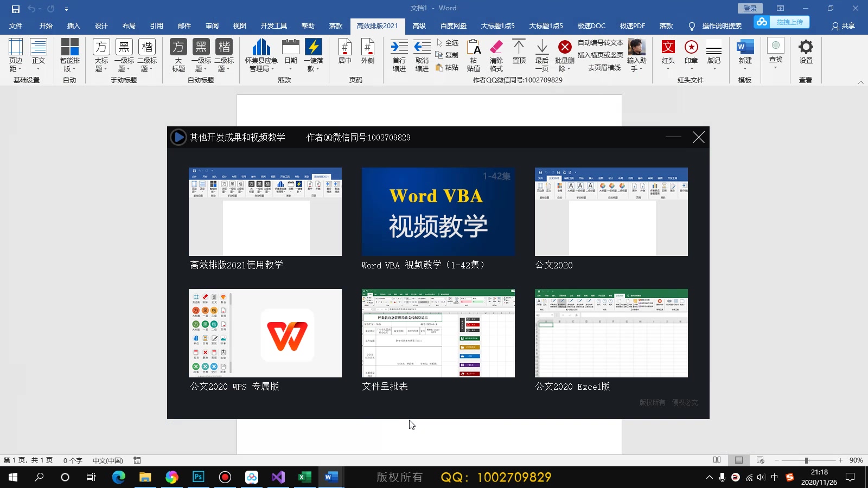Image resolution: width=868 pixels, height=488 pixels.
Task: Toggle the Chinese input mode in system tray
Action: tap(775, 478)
